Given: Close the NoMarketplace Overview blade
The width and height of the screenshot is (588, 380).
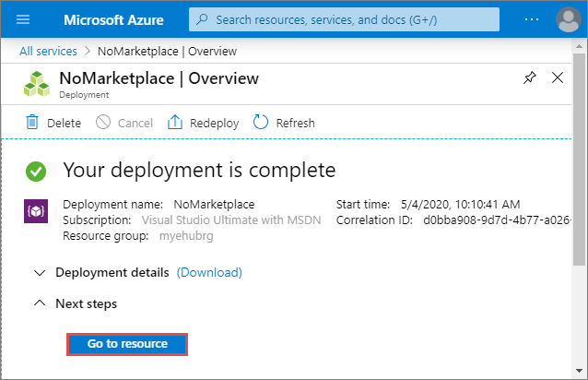Looking at the screenshot, I should [558, 78].
